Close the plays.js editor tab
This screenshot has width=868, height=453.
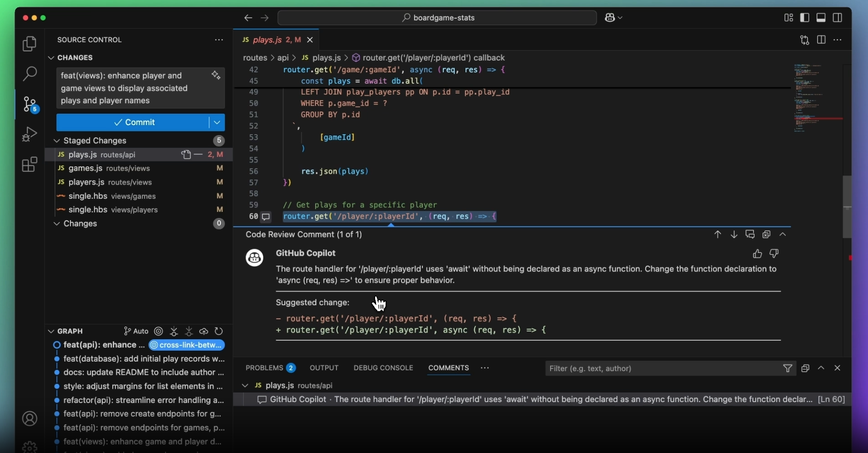point(311,40)
